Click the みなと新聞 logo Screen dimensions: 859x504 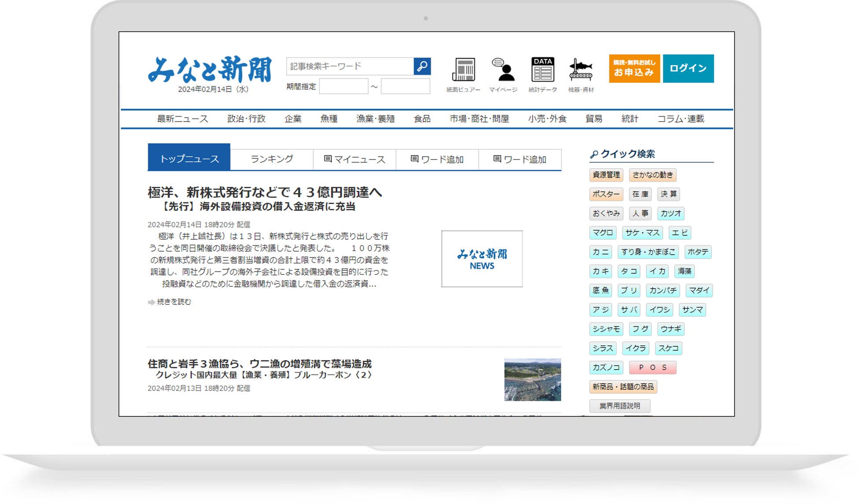pyautogui.click(x=210, y=70)
